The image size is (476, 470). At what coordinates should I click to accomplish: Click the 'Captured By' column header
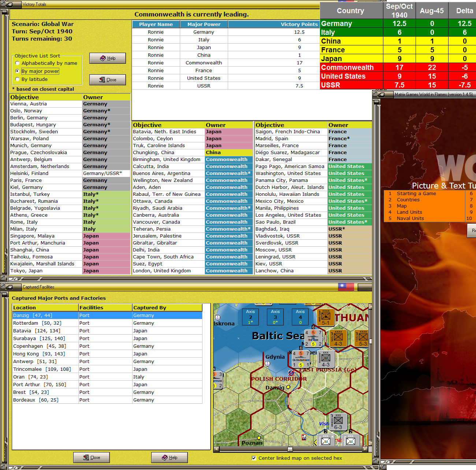click(x=167, y=307)
